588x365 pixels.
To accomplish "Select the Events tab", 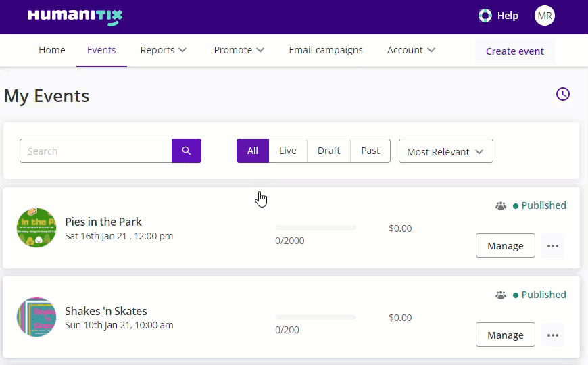I will coord(101,50).
